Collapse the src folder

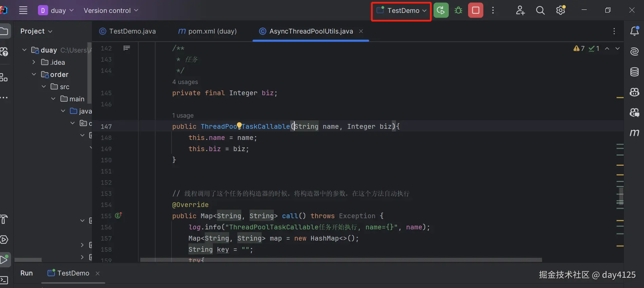[x=44, y=87]
